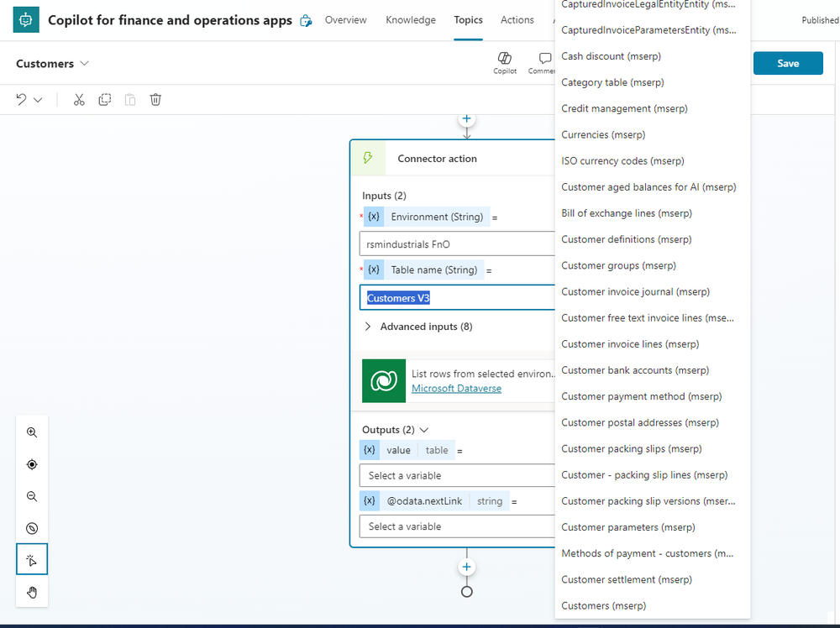The width and height of the screenshot is (840, 628).
Task: Choose Category table (mserp)
Action: tap(653, 82)
